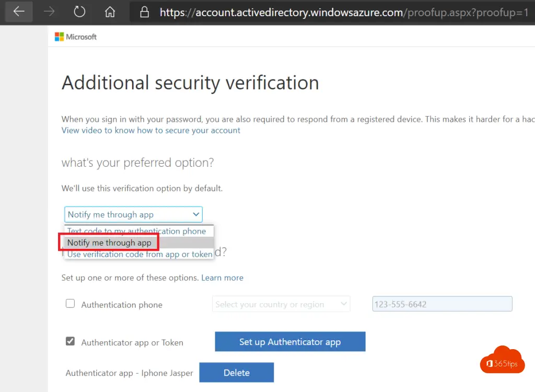
Task: Click the browser back arrow
Action: click(19, 11)
